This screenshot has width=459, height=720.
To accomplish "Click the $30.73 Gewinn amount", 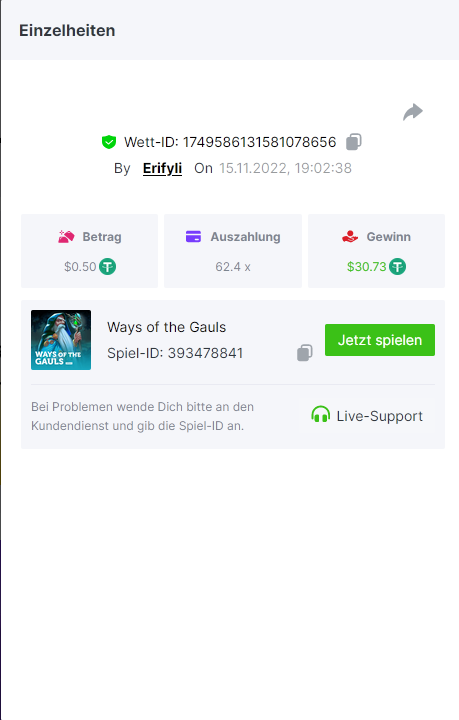I will (x=366, y=267).
